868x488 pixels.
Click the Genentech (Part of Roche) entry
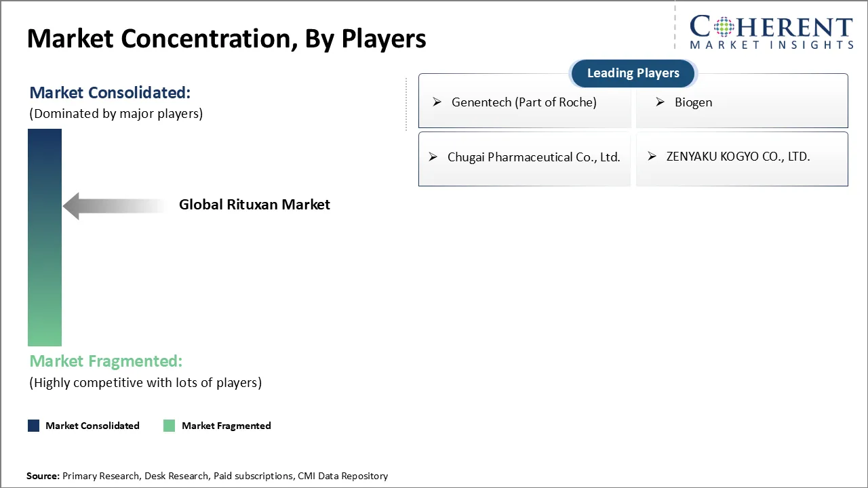524,102
